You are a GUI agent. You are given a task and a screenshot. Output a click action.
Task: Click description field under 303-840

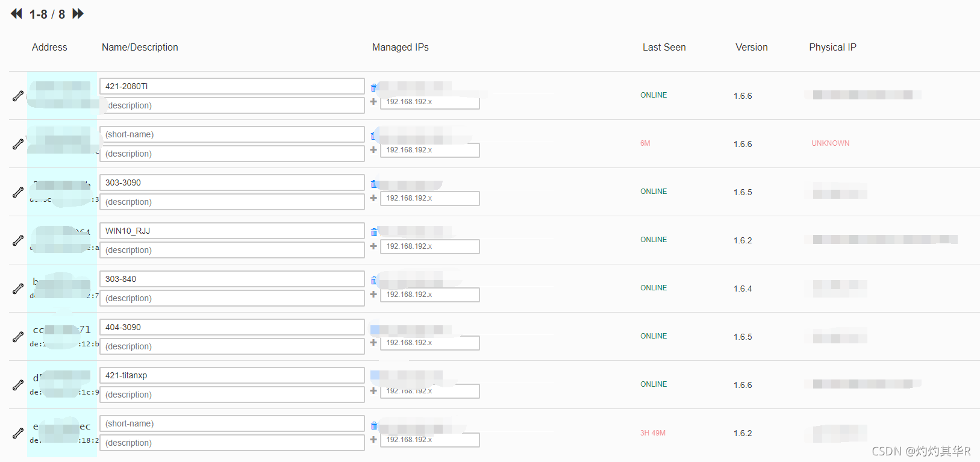tap(232, 298)
